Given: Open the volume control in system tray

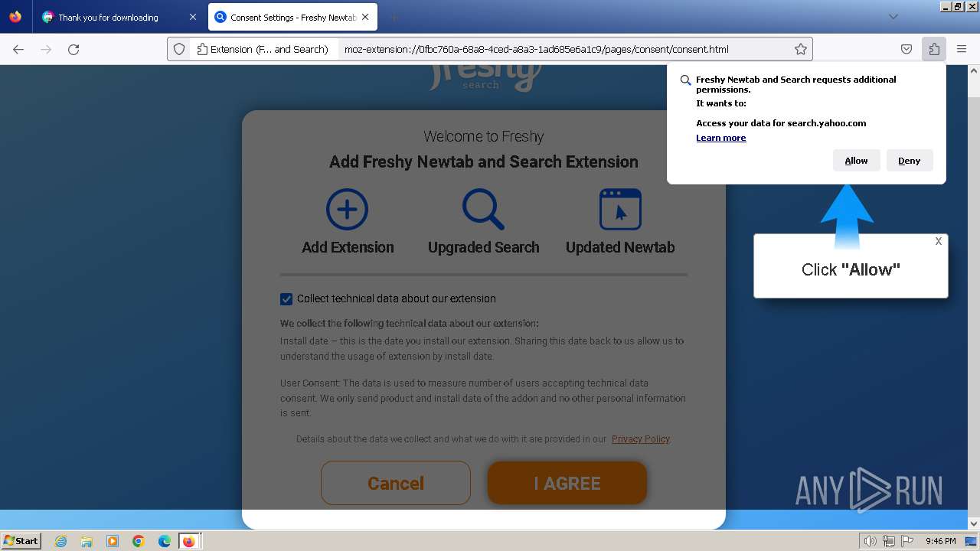Looking at the screenshot, I should [871, 541].
